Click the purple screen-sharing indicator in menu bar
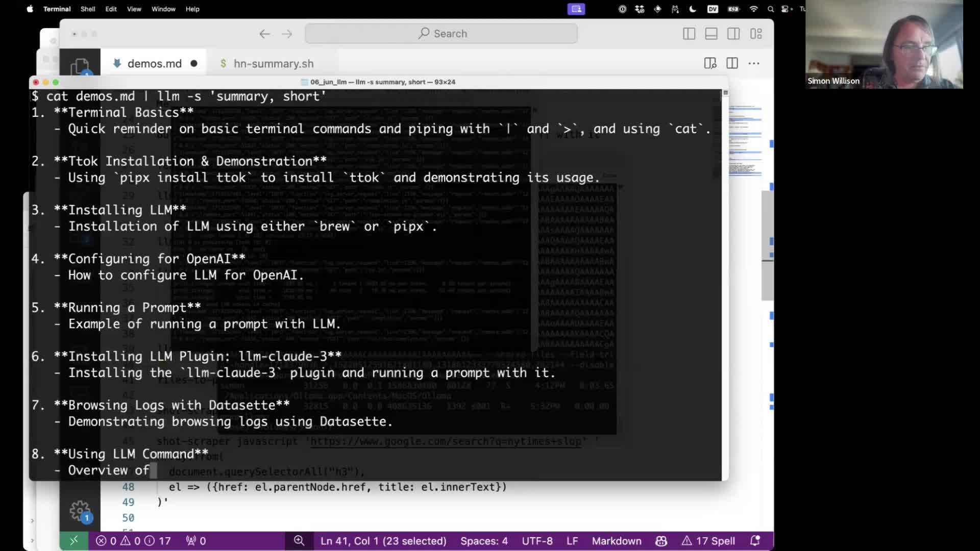980x551 pixels. (x=576, y=9)
